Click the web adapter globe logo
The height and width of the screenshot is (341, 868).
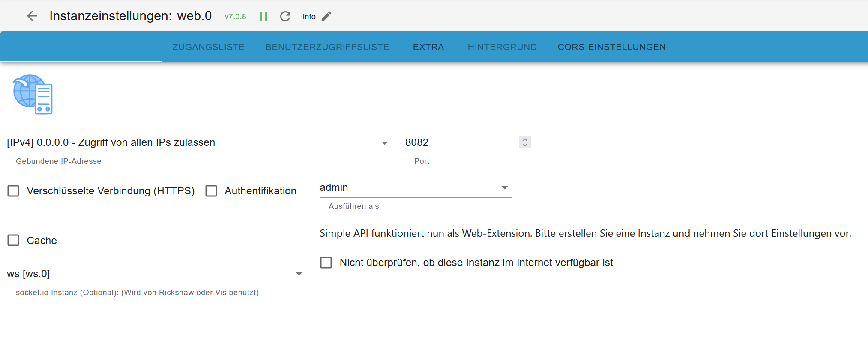coord(33,94)
